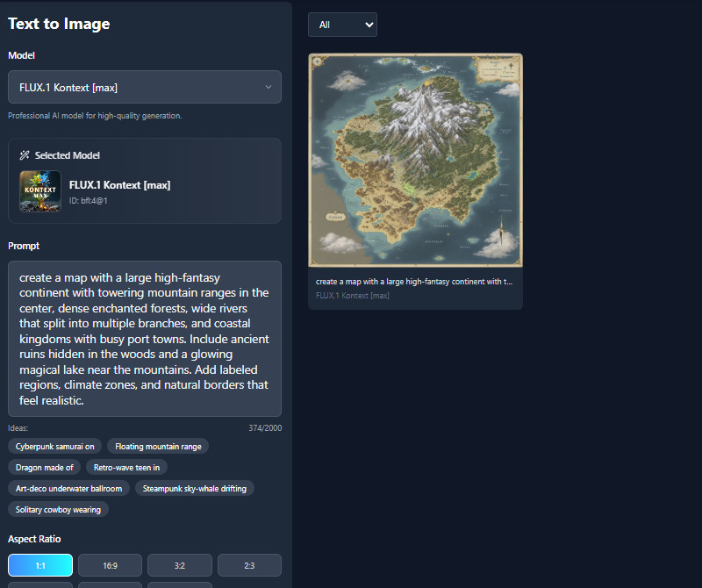Select the 16:9 aspect ratio
The width and height of the screenshot is (702, 588).
click(111, 565)
